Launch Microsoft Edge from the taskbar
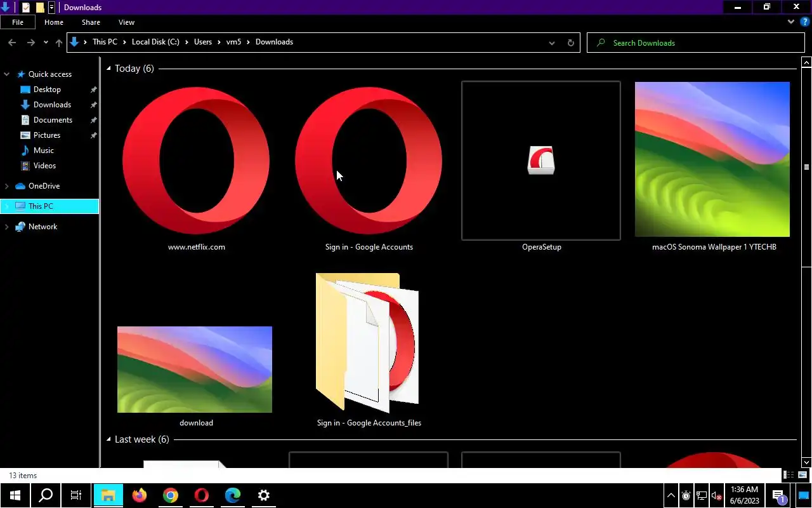812x508 pixels. (x=233, y=495)
